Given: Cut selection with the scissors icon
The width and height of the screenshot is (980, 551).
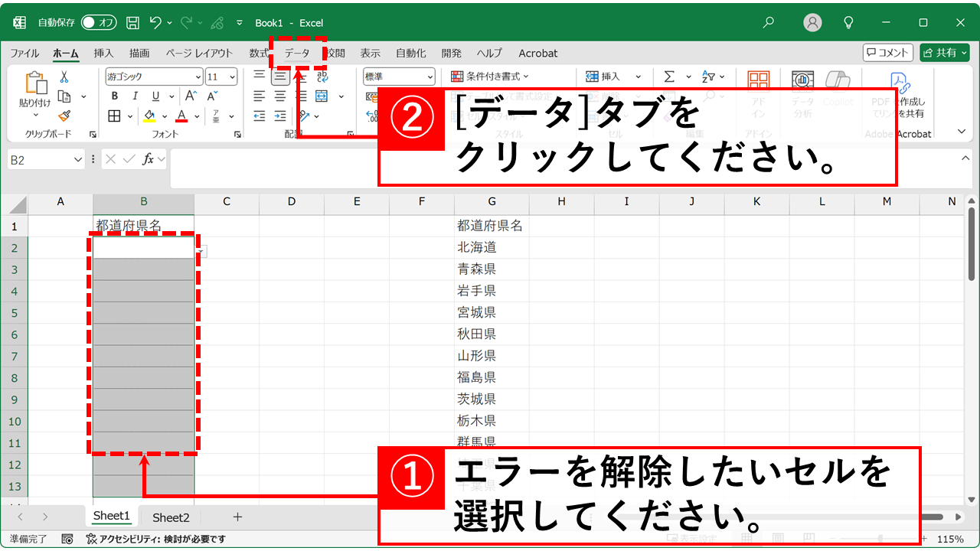Looking at the screenshot, I should coord(64,77).
